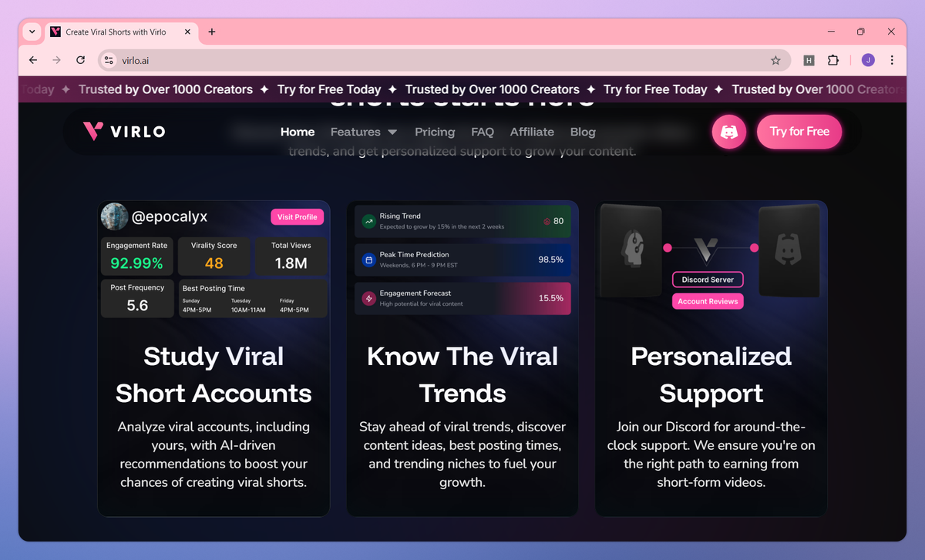This screenshot has width=925, height=560.
Task: Expand the tab search dropdown arrow
Action: [x=32, y=32]
